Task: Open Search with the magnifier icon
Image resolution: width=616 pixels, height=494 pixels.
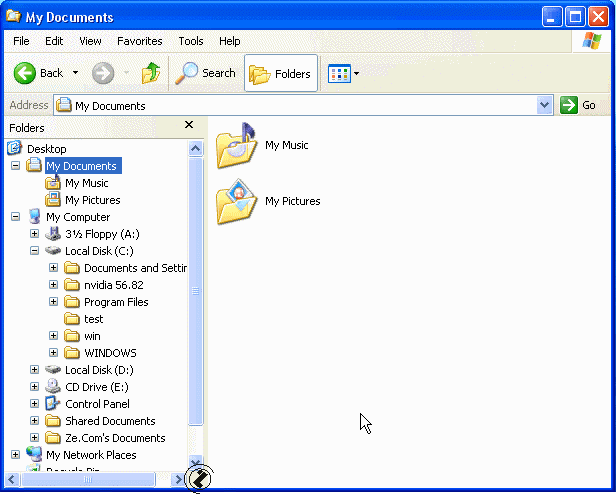Action: click(x=205, y=73)
